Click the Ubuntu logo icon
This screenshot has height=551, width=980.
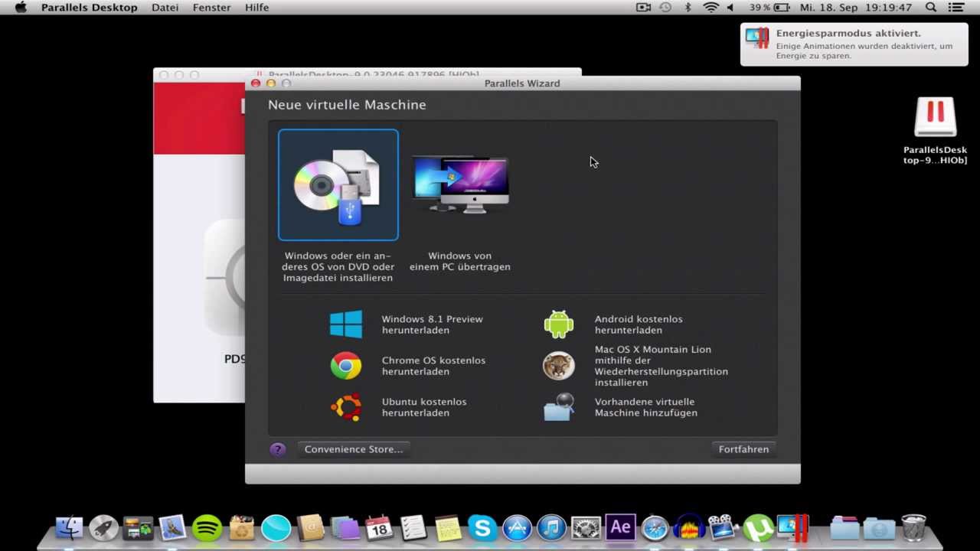tap(346, 407)
